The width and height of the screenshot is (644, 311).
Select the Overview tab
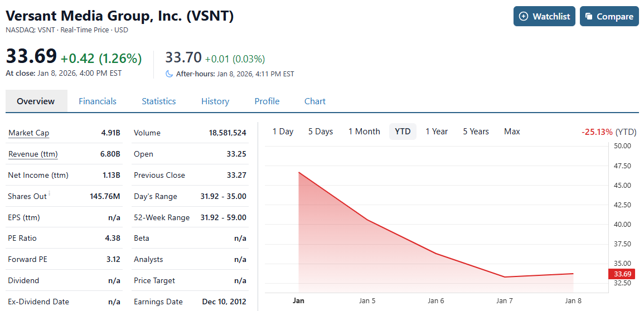pyautogui.click(x=36, y=101)
